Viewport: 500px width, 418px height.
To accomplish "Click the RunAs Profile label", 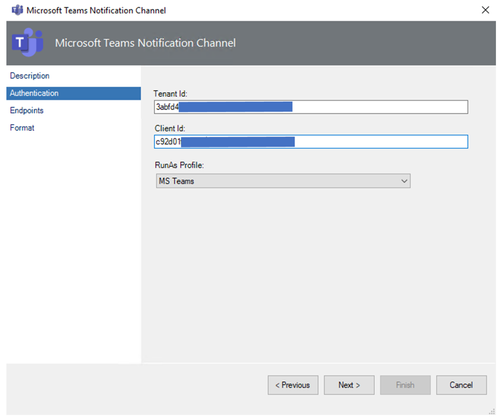I will (x=179, y=165).
